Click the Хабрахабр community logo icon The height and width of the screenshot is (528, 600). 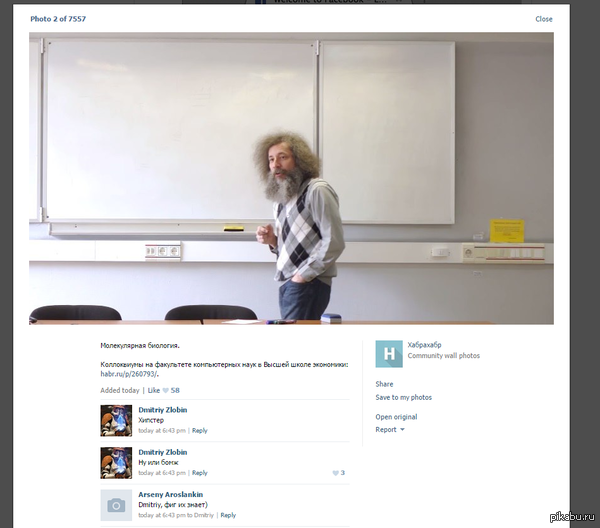[389, 354]
